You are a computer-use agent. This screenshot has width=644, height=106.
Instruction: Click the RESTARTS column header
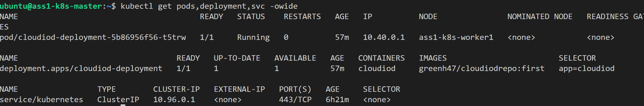[x=302, y=17]
